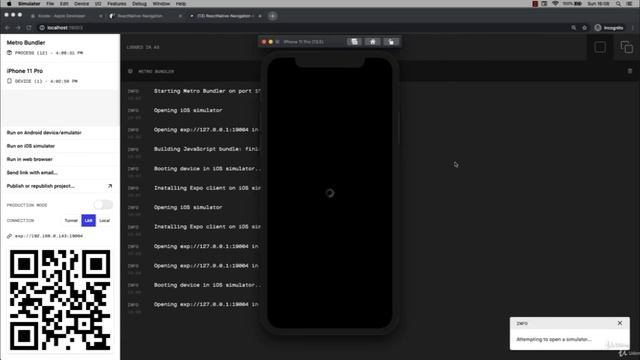This screenshot has height=360, width=640.
Task: Click the Sun 16:08 clock in the menu bar
Action: (x=598, y=4)
